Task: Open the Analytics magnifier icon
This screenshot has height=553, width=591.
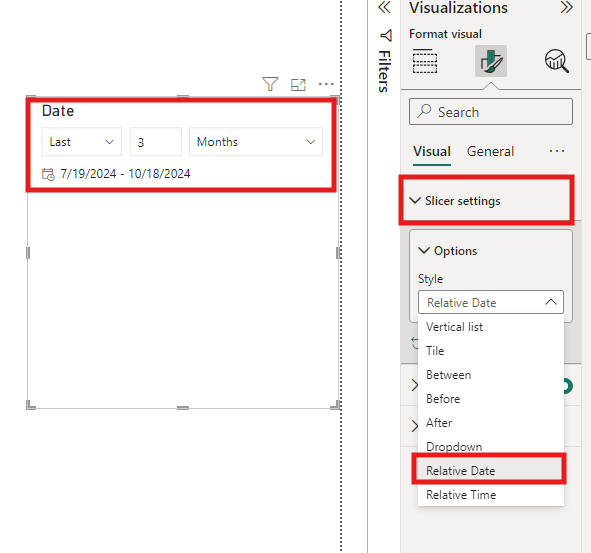Action: pyautogui.click(x=556, y=61)
